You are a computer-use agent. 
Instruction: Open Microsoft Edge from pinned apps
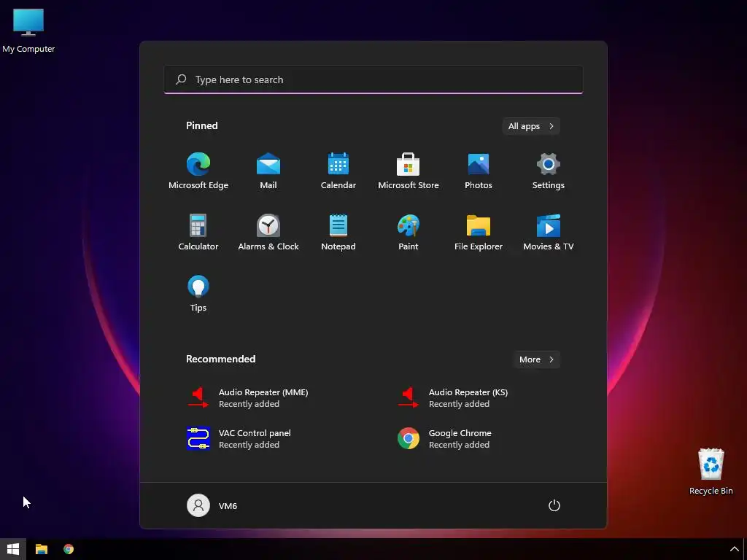point(198,171)
